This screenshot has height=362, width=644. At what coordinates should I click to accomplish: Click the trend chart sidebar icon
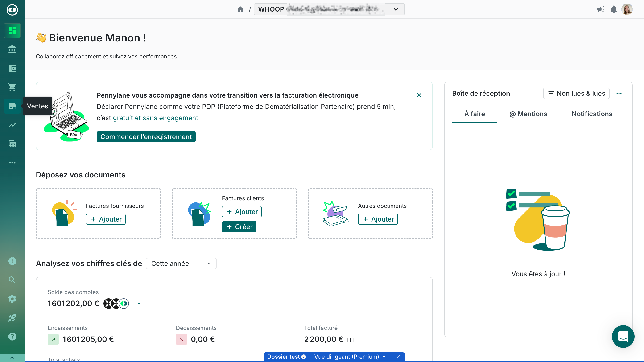coord(12,125)
